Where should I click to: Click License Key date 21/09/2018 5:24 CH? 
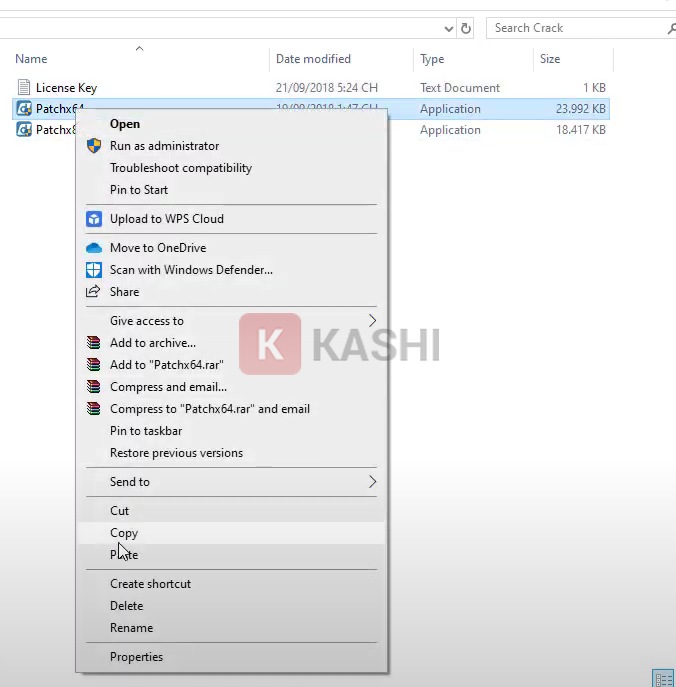326,88
